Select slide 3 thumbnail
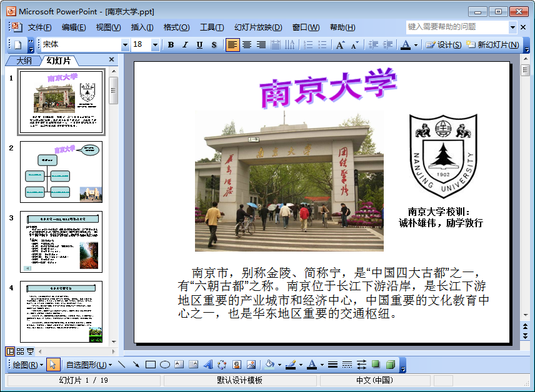 click(61, 242)
